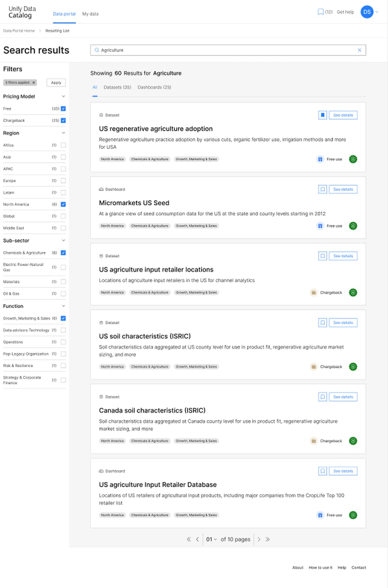
Task: See details for US regenerative agriculture adoption
Action: coord(343,115)
